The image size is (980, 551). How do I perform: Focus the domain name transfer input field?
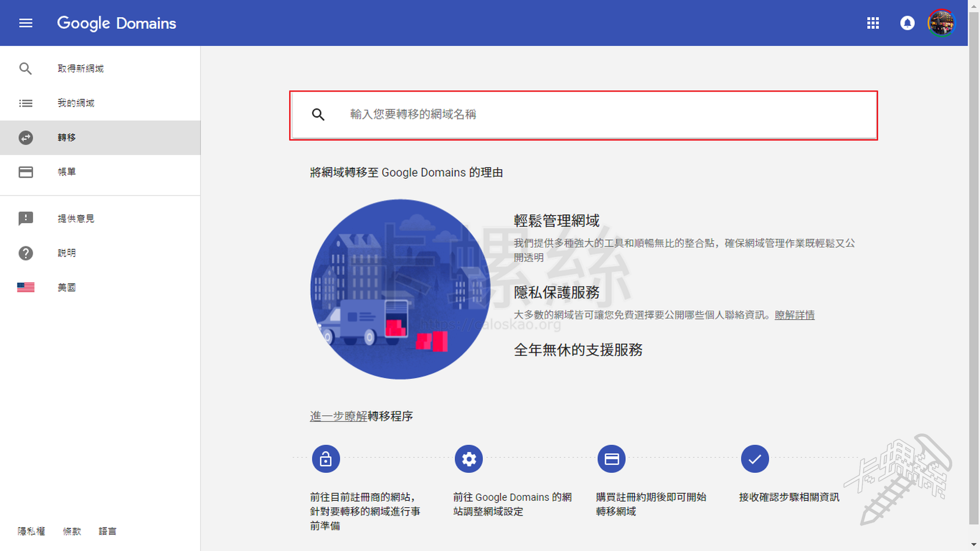(x=602, y=114)
